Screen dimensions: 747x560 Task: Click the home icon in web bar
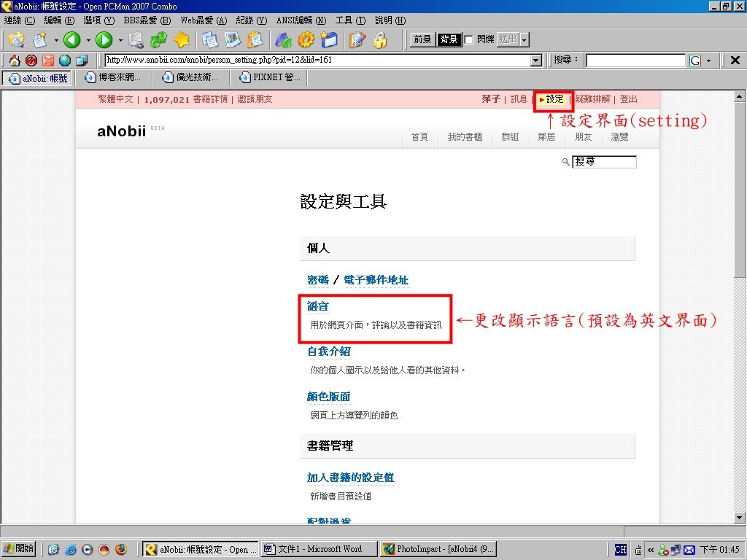15,60
